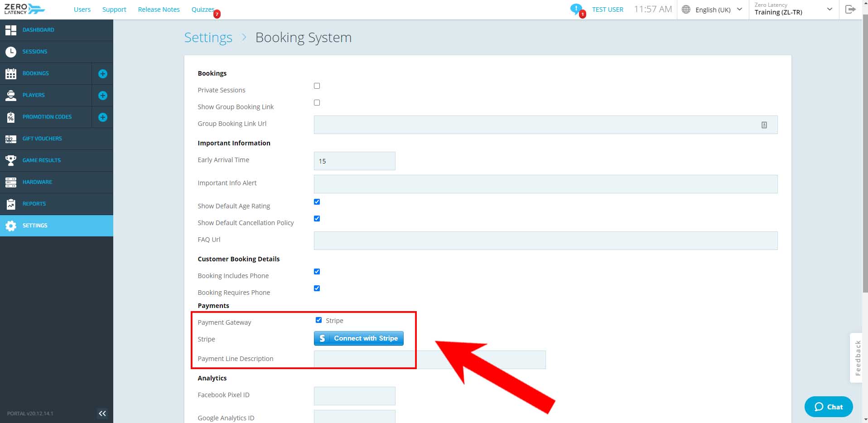
Task: Open Promotion Codes in sidebar
Action: coord(46,117)
